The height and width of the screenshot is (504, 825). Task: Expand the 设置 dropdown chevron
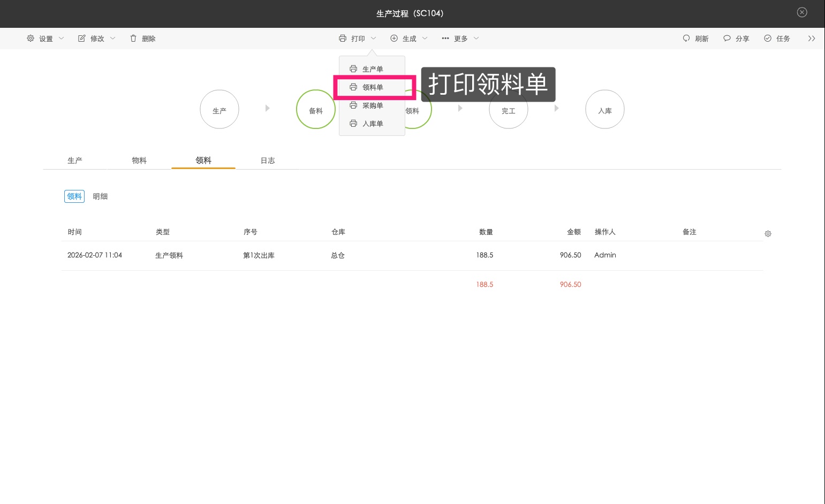coord(62,38)
